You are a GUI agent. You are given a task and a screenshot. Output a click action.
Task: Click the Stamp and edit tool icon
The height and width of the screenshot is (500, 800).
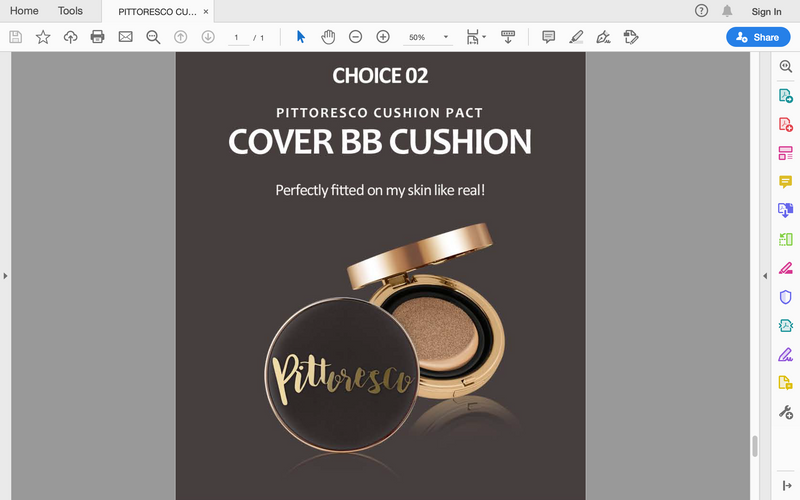click(x=631, y=37)
